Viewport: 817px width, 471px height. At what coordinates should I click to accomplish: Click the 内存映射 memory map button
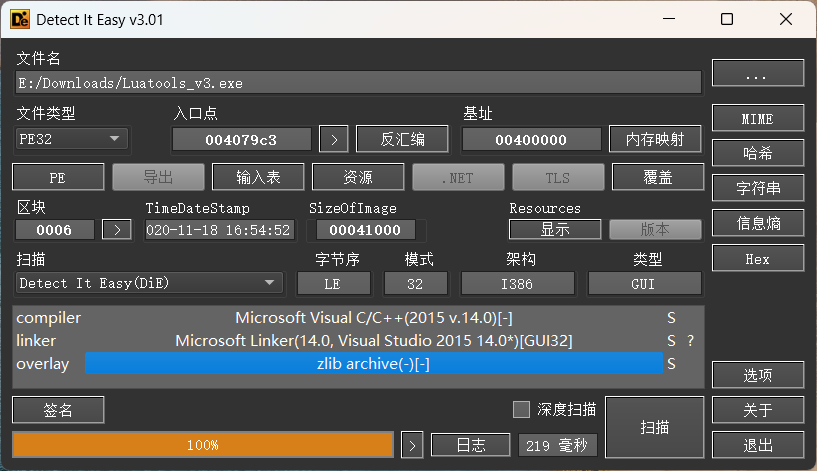pos(655,139)
